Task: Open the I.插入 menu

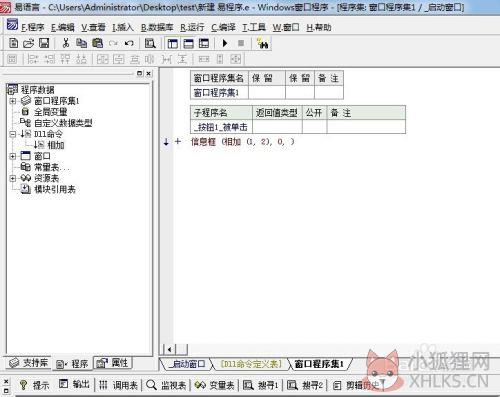Action: (x=123, y=27)
